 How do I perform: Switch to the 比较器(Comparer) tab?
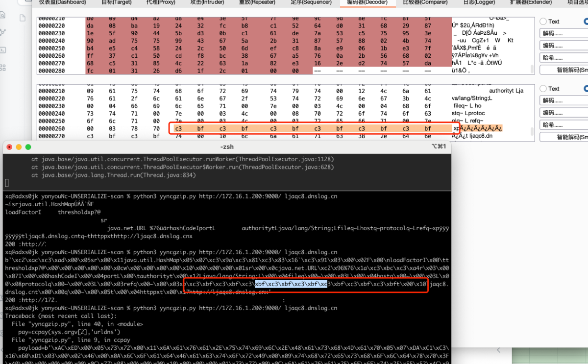425,2
